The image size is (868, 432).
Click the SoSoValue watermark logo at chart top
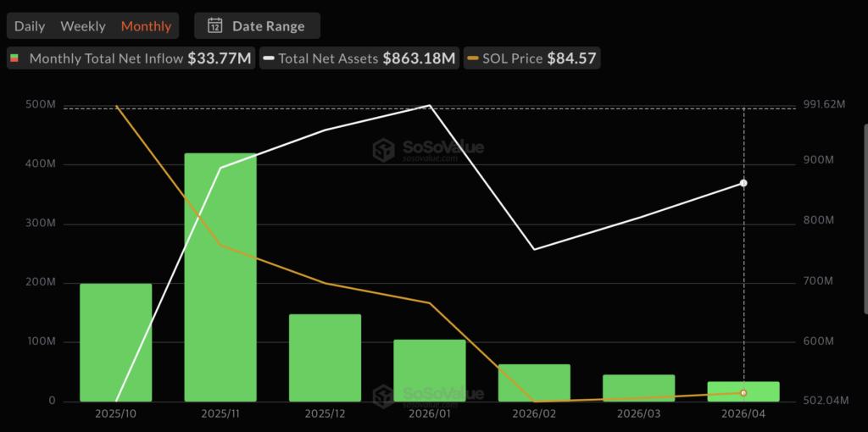385,151
